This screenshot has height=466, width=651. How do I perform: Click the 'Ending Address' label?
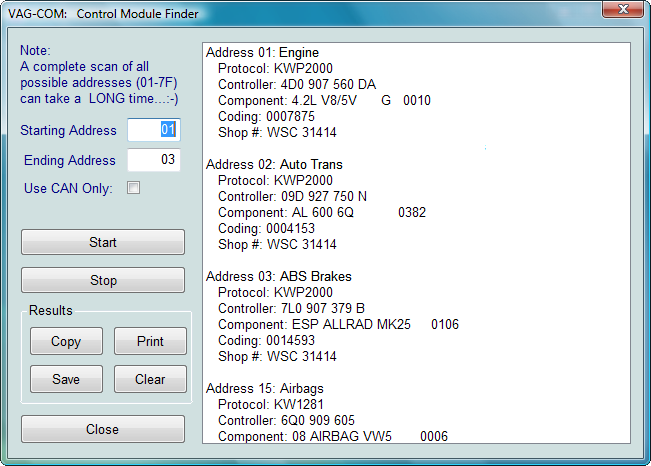click(69, 160)
